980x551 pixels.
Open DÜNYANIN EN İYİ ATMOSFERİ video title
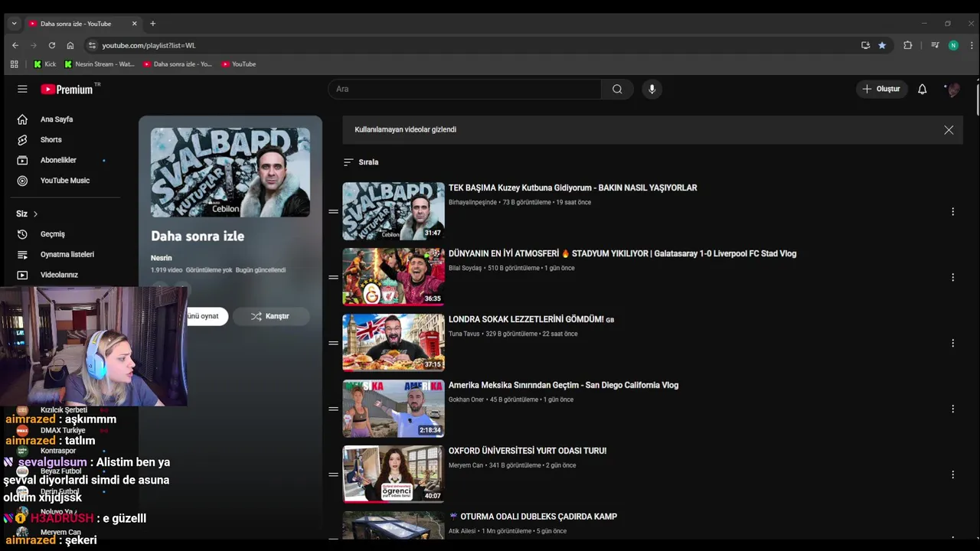[x=622, y=253]
